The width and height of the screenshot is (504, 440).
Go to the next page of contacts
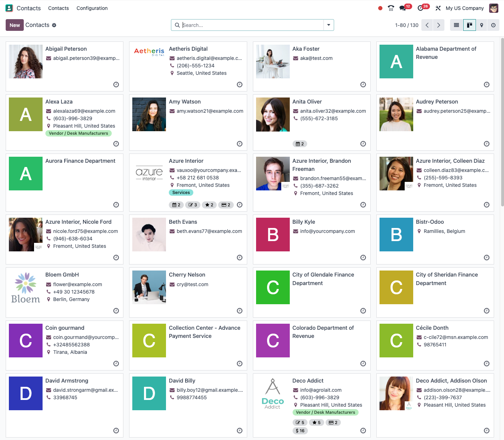[x=439, y=25]
